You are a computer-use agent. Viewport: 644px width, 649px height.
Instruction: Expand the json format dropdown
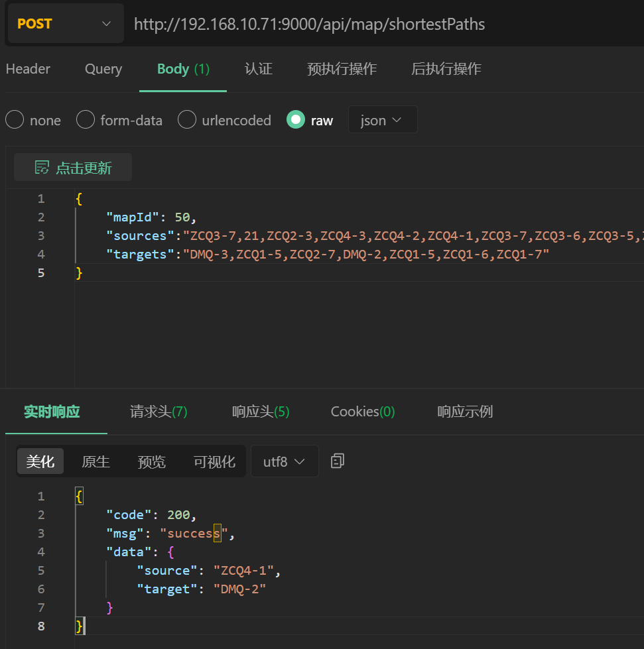(382, 120)
